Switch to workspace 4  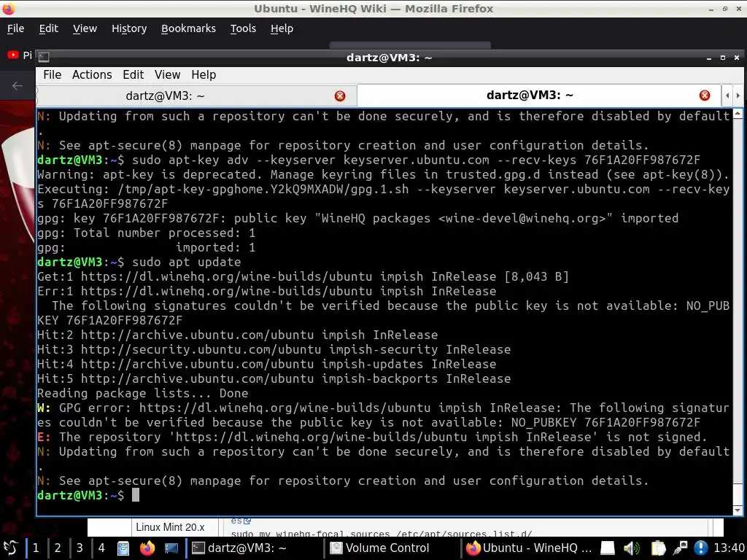coord(101,548)
